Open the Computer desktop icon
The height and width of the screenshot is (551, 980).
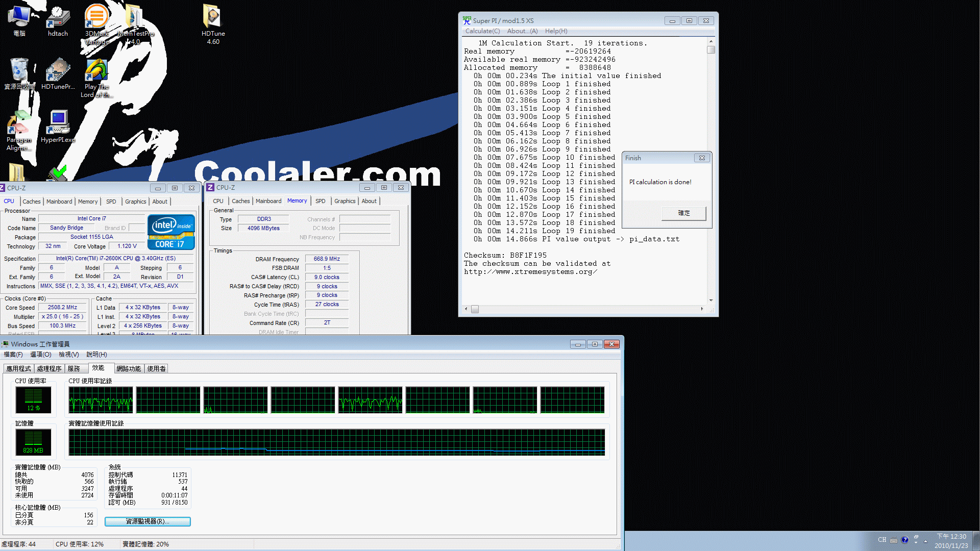pos(19,20)
